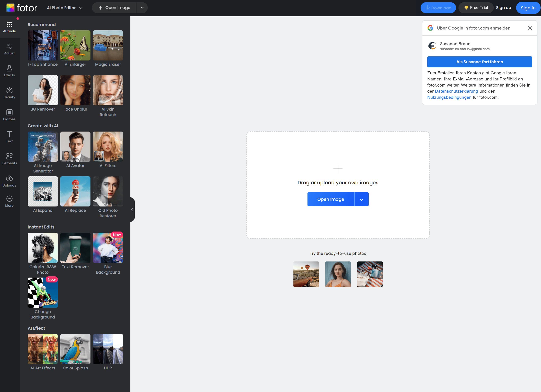Choose the hot air balloon sample photo

coord(306,274)
